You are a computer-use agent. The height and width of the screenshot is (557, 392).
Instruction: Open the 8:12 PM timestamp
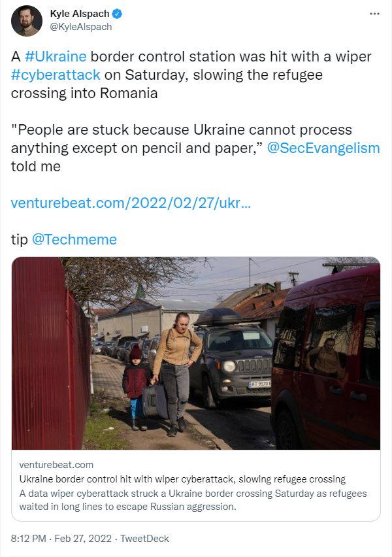pos(28,539)
